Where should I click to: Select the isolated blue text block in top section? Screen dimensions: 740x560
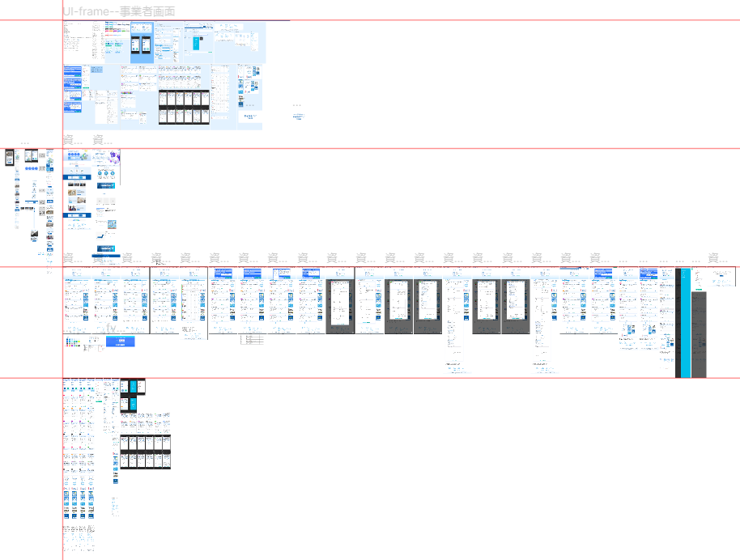tap(299, 117)
